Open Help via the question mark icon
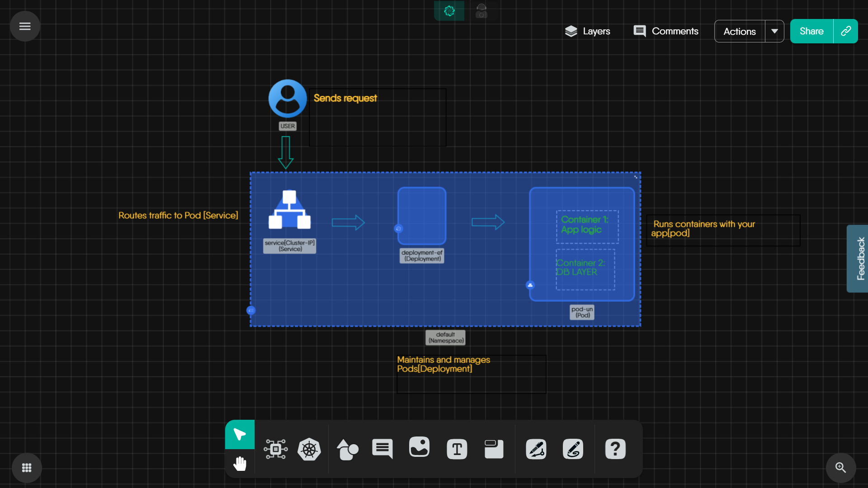Image resolution: width=868 pixels, height=488 pixels. pos(615,449)
